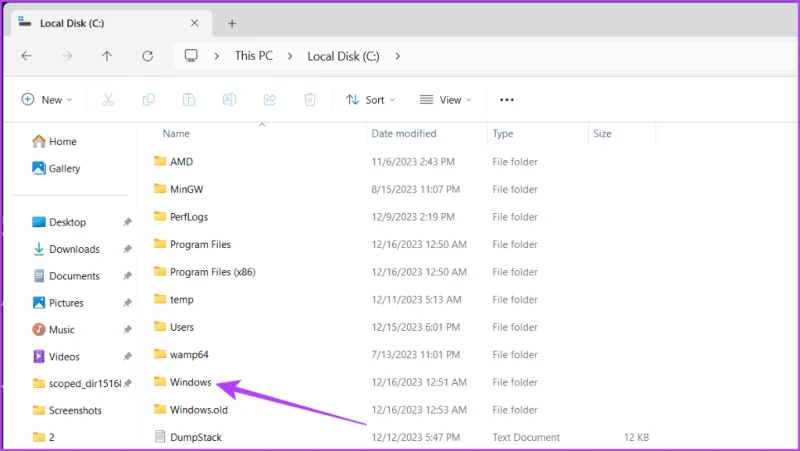Image resolution: width=800 pixels, height=451 pixels.
Task: Open scoped_dir1516 folder in sidebar
Action: point(77,383)
